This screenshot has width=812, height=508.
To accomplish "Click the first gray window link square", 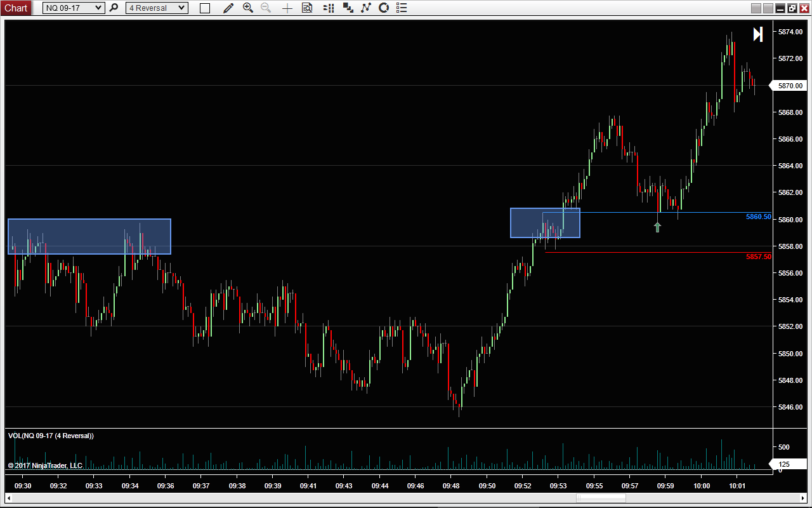I will (x=756, y=8).
